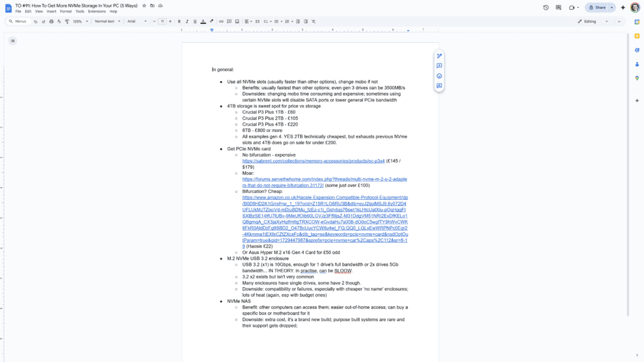Screen dimensions: 644x362
Task: Open the Editing mode dropdown
Action: [x=593, y=21]
